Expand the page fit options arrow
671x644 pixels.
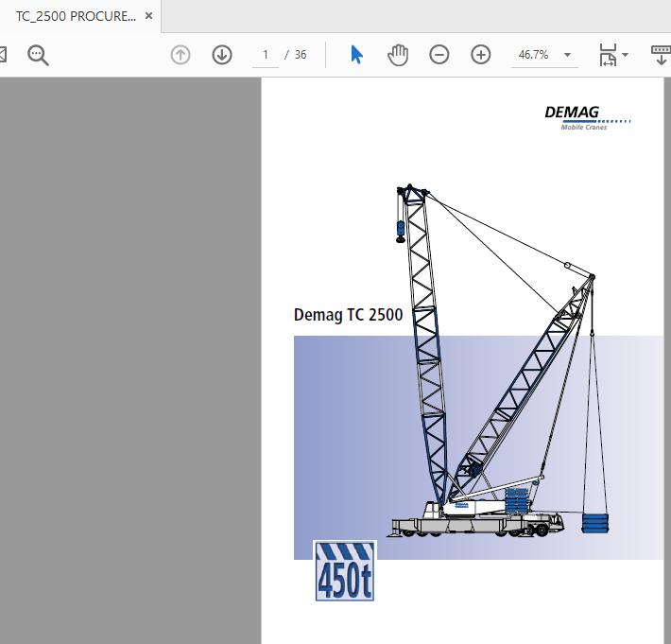(x=626, y=56)
